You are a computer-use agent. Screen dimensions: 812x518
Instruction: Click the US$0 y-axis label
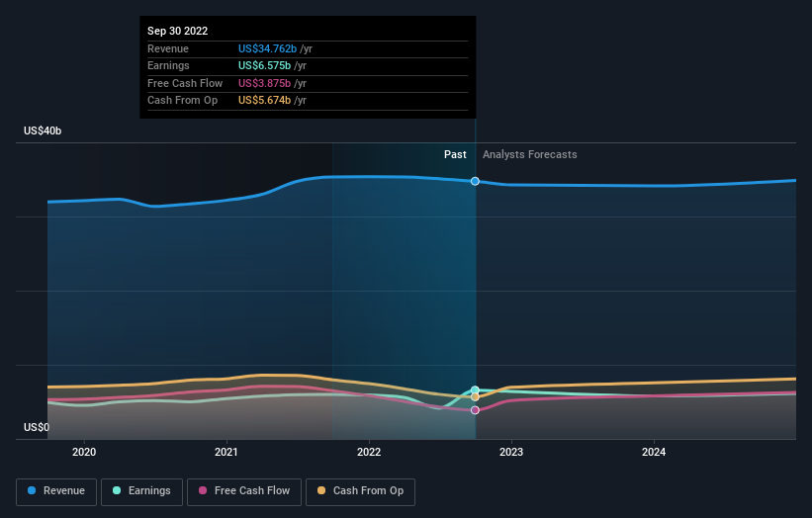click(x=37, y=427)
